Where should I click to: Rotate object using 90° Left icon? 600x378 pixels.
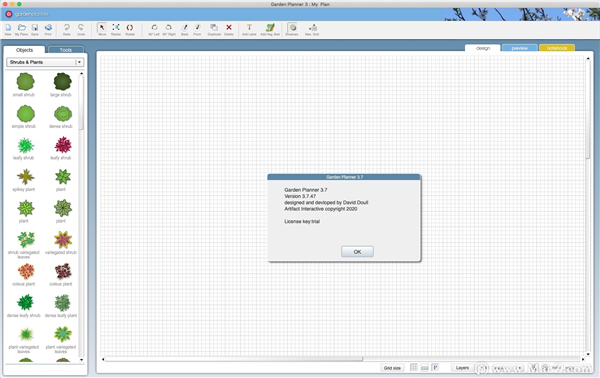pos(154,29)
